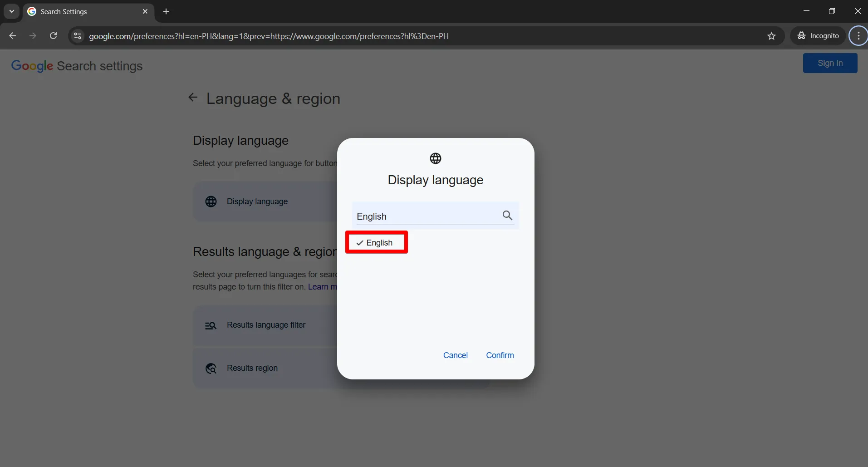Expand the tab search dropdown arrow
This screenshot has height=467, width=868.
point(12,11)
